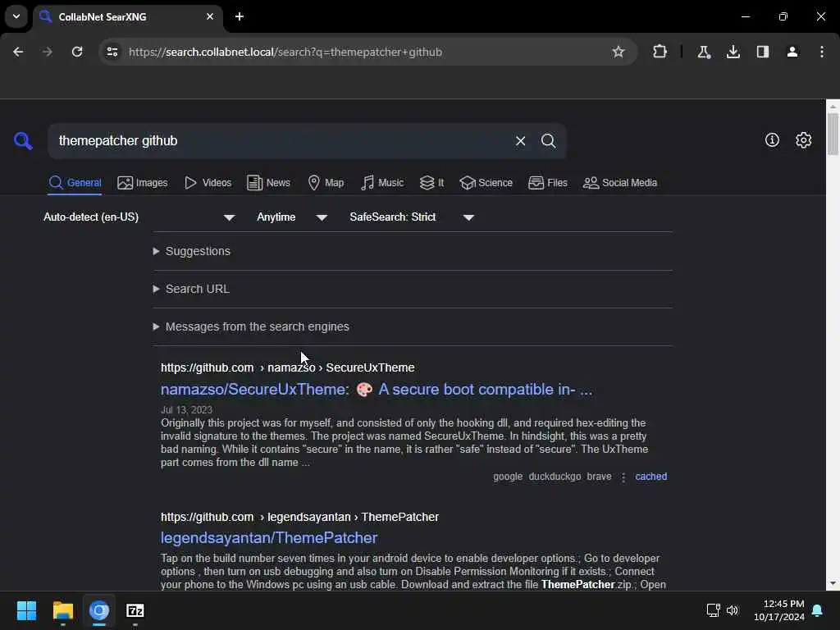This screenshot has width=840, height=630.
Task: Open Anytime time range dropdown
Action: [x=292, y=217]
